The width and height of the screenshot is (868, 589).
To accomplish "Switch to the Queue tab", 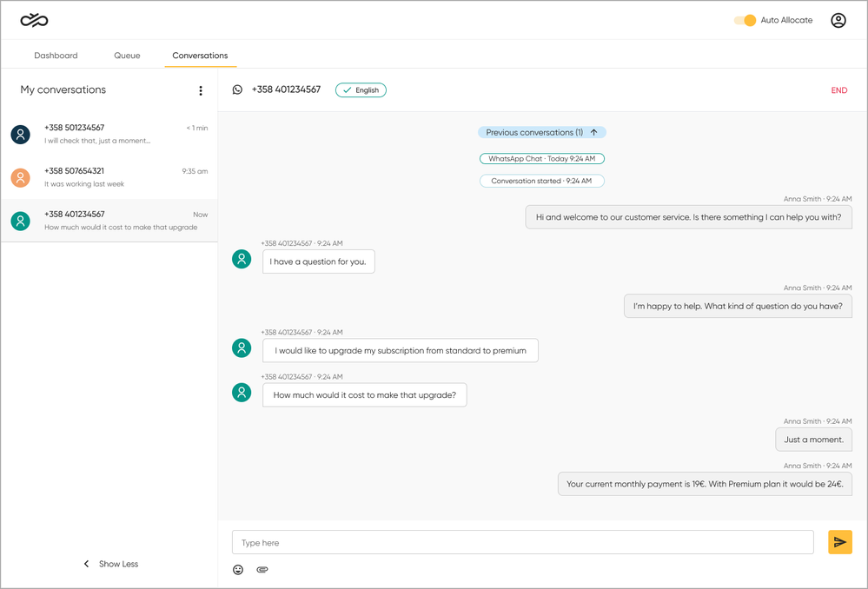I will [x=127, y=56].
